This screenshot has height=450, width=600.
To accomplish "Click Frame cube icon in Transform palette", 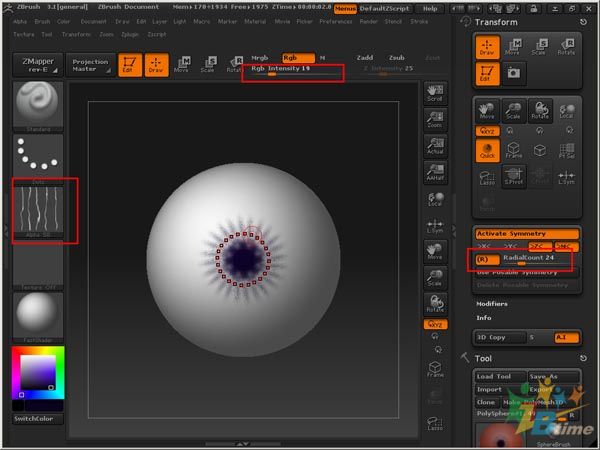I will 513,151.
